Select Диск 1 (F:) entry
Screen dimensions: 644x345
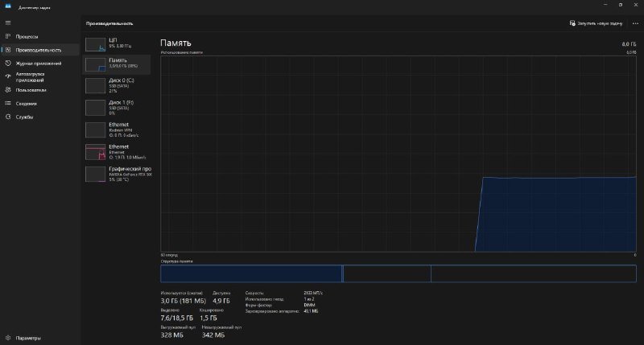point(117,108)
